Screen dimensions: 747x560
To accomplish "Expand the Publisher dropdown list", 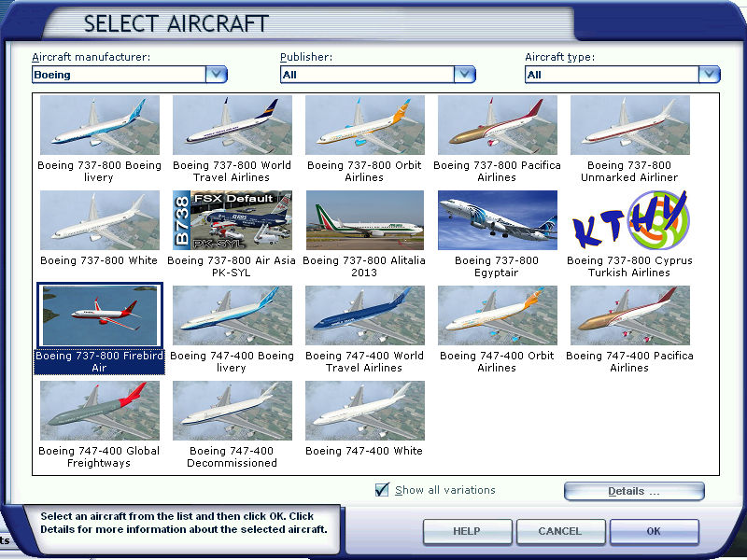I will pos(464,75).
